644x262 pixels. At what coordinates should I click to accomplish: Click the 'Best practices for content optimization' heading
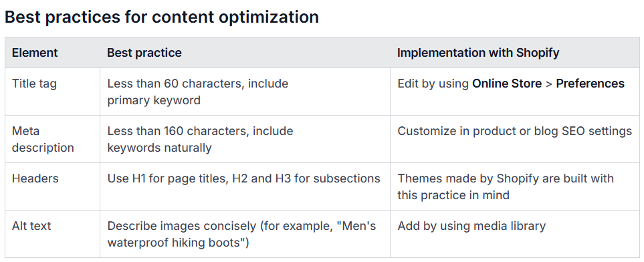pos(162,17)
